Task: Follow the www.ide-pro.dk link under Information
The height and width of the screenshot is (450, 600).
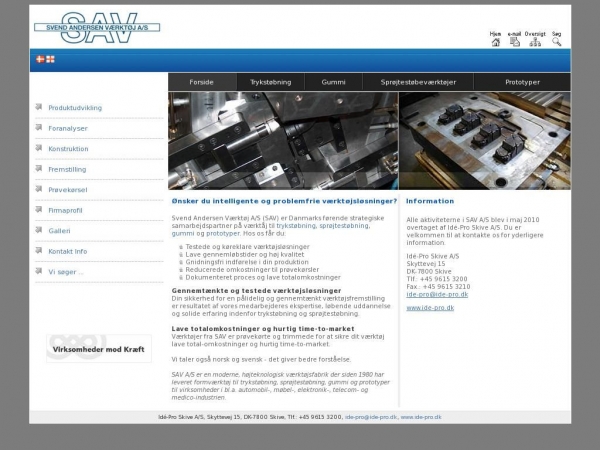Action: [430, 308]
